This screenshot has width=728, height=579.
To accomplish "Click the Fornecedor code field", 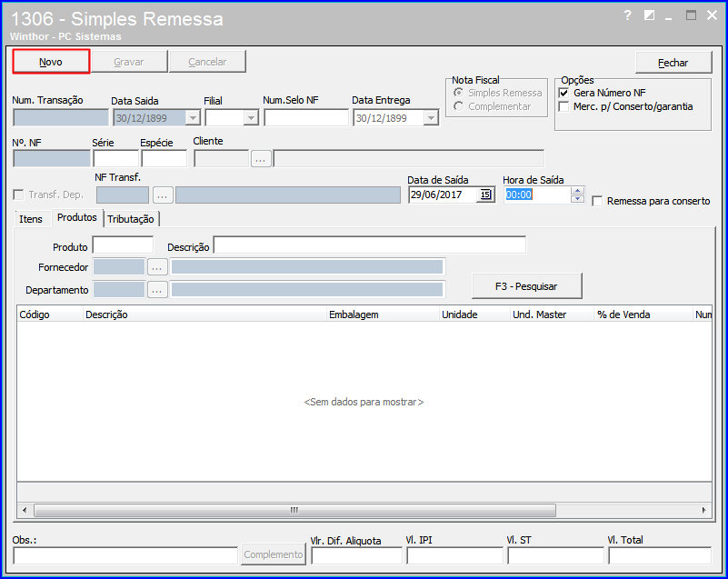I will point(119,267).
